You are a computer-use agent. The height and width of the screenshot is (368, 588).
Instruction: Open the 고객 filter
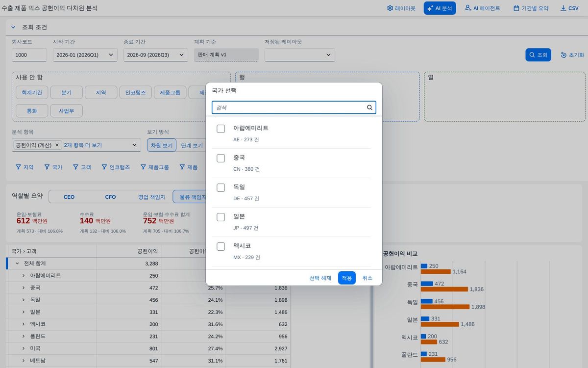pos(82,167)
